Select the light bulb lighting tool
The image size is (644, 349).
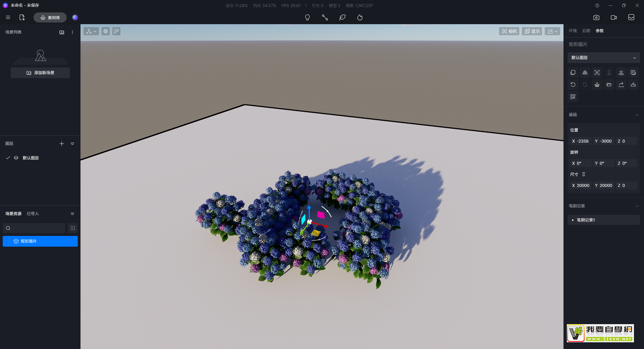[307, 17]
